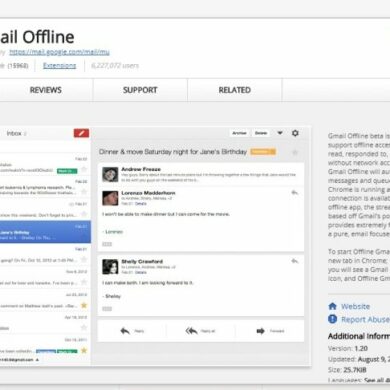Click reply arrow on Lorenzo's message
The image size is (390, 390).
tap(295, 192)
